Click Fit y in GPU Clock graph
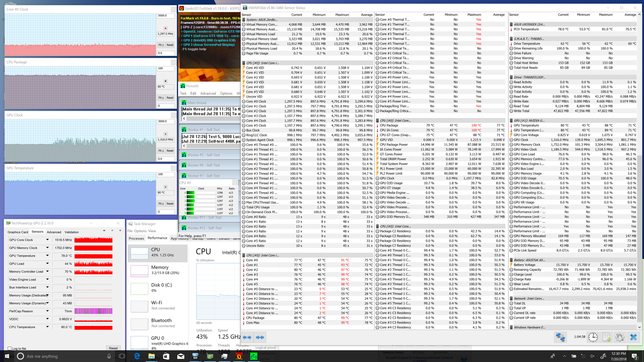Screen dimensions: 644x362 [161, 151]
